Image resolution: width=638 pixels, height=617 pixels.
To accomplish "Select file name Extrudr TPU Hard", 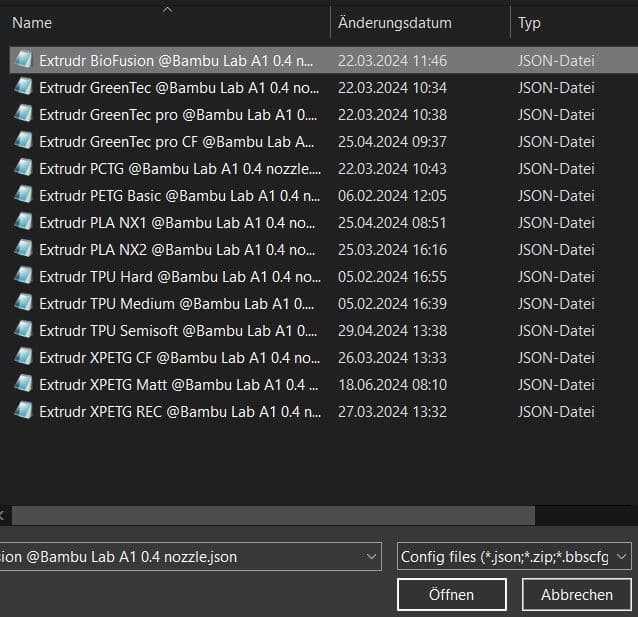I will coord(180,277).
